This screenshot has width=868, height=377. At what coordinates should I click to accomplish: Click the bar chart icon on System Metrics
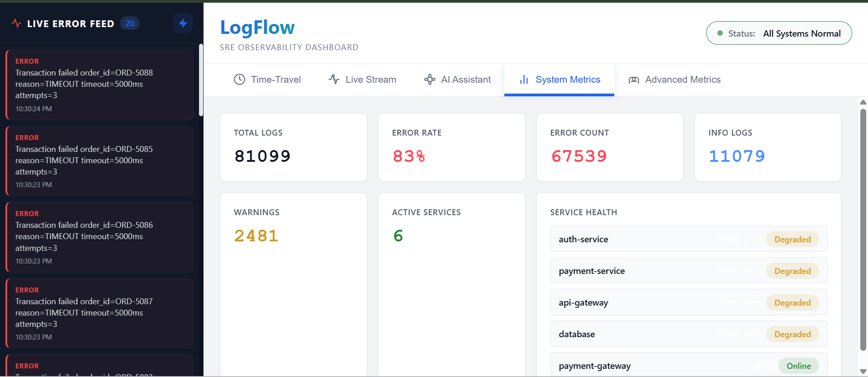point(524,80)
